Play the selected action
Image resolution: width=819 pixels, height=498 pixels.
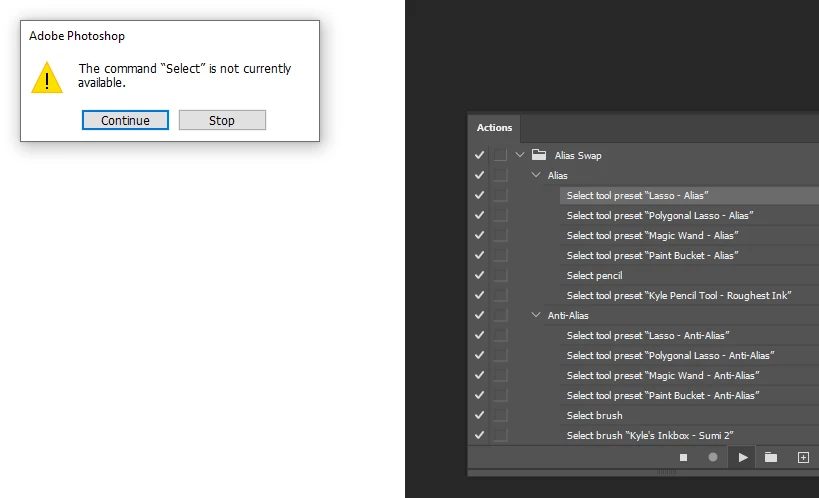[743, 458]
